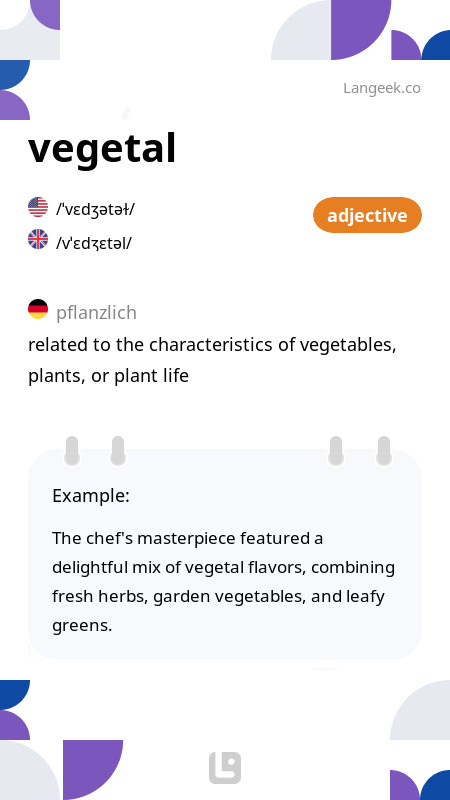Click the example sentence about the chef
The height and width of the screenshot is (800, 450).
(223, 582)
